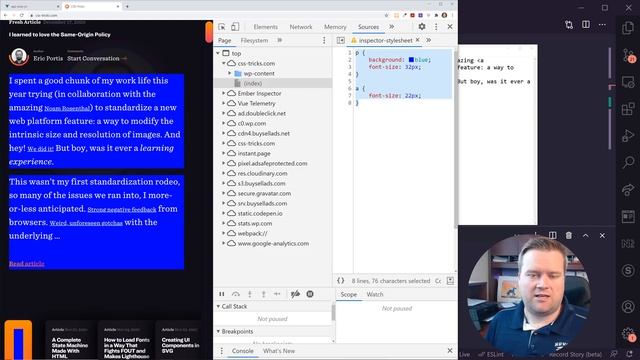Click Start Conversation link
This screenshot has width=640, height=360.
[x=97, y=58]
